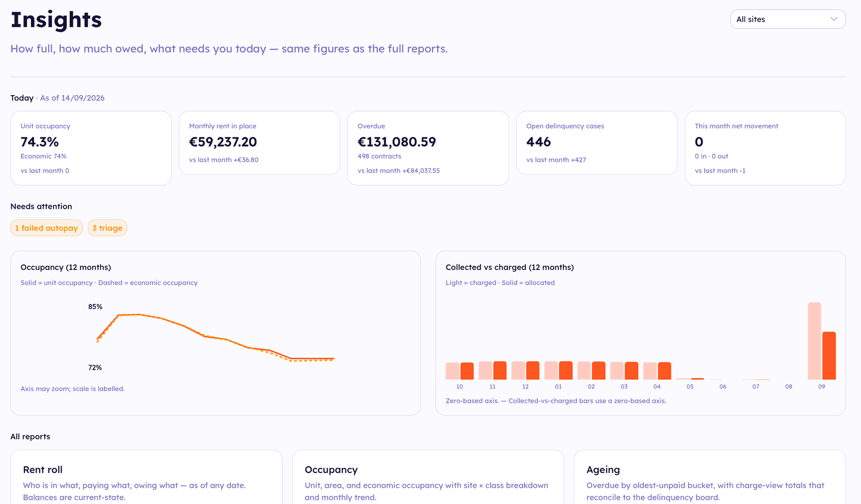This screenshot has width=861, height=504.
Task: Click the Open delinquency cases count 446
Action: (x=539, y=142)
